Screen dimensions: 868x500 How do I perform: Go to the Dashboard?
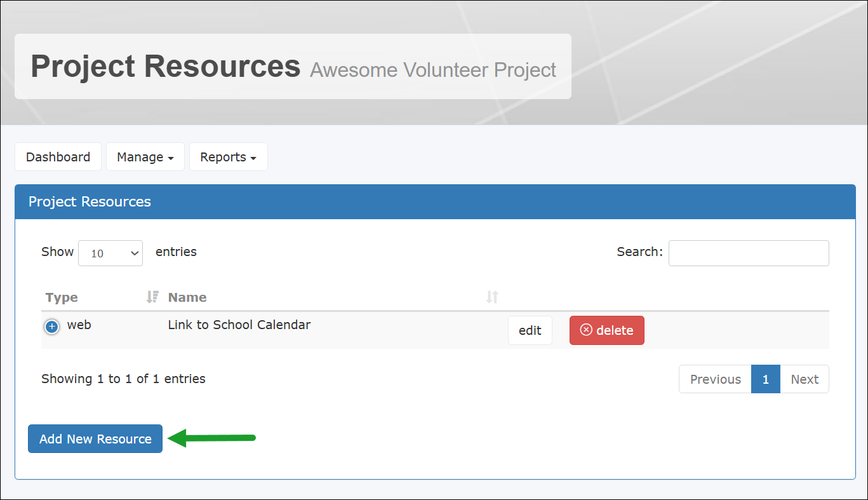pyautogui.click(x=58, y=157)
